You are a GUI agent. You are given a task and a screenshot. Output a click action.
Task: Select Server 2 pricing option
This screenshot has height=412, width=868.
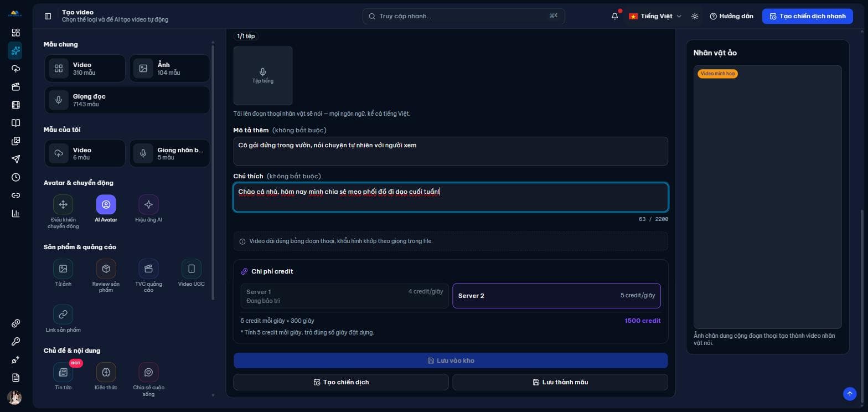coord(556,296)
